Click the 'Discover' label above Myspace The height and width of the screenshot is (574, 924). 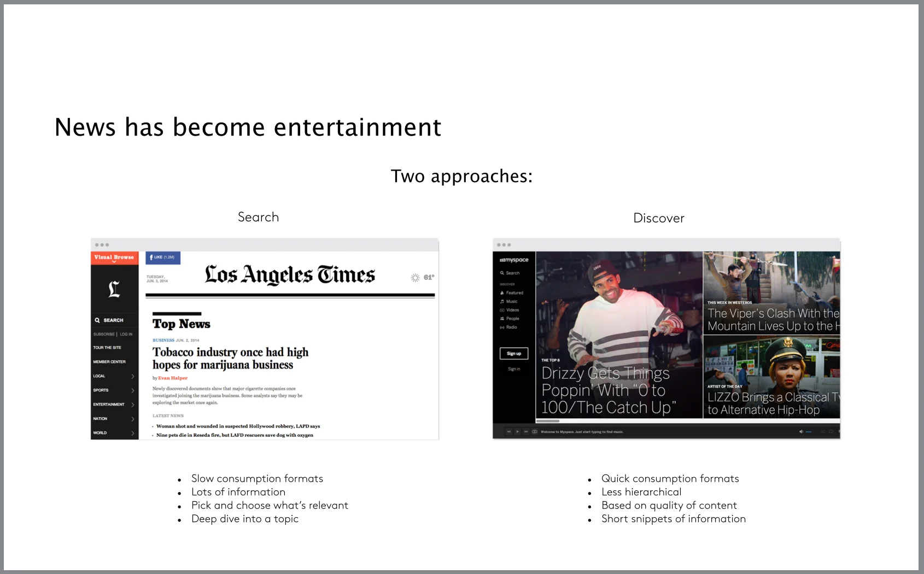pos(659,218)
